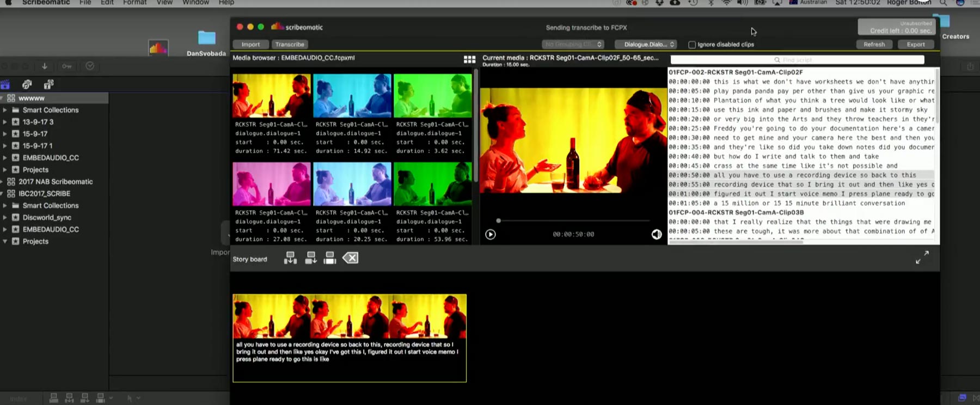Click the transcript horizontal scrollbar
The height and width of the screenshot is (405, 980).
(736, 241)
